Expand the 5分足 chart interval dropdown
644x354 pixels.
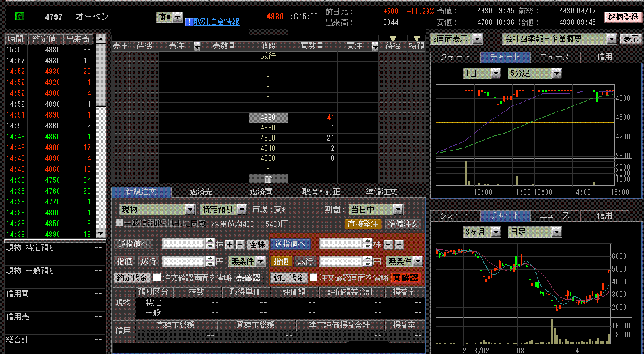(556, 73)
